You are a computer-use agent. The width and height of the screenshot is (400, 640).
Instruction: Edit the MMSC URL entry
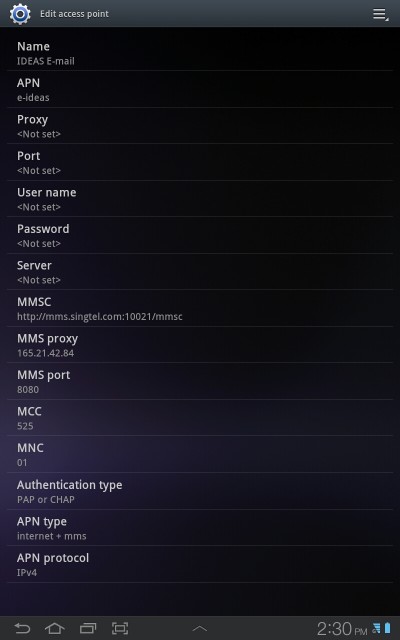200,309
